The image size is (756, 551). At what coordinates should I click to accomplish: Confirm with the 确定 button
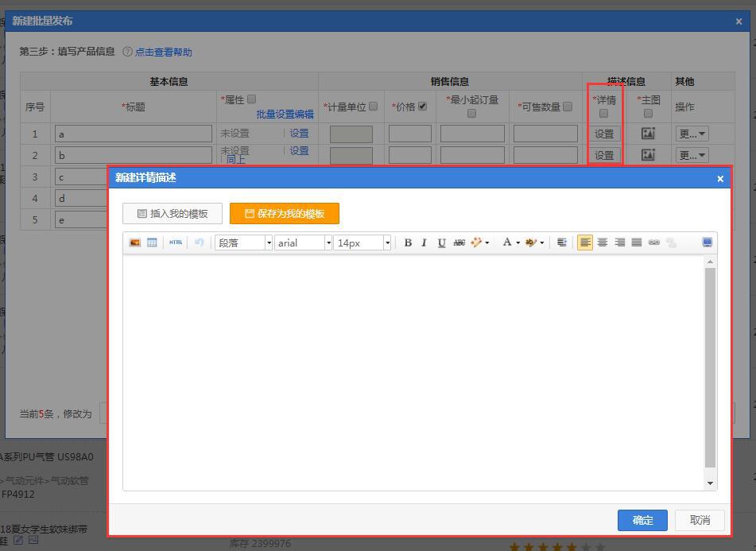click(642, 520)
